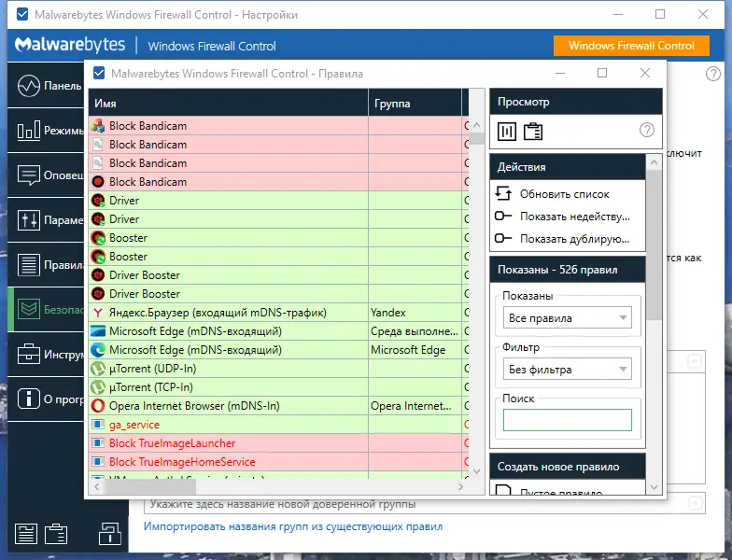Click the info icon next to О программе

tap(28, 399)
